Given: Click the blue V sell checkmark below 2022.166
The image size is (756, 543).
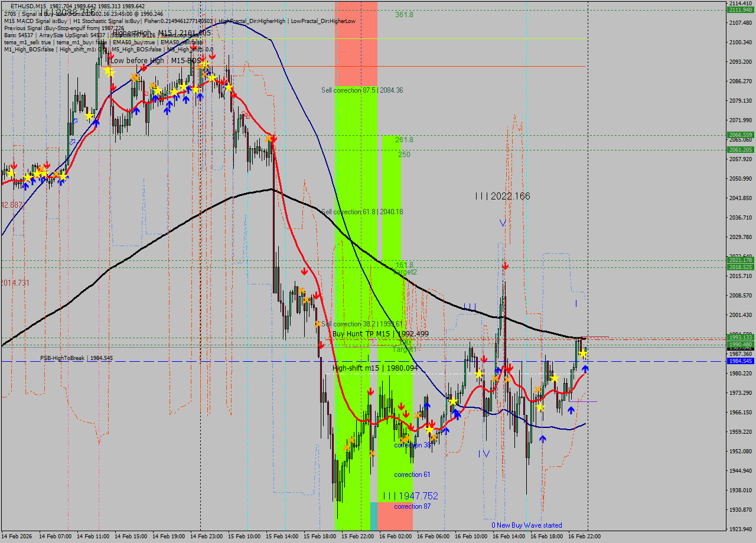Looking at the screenshot, I should pos(501,223).
